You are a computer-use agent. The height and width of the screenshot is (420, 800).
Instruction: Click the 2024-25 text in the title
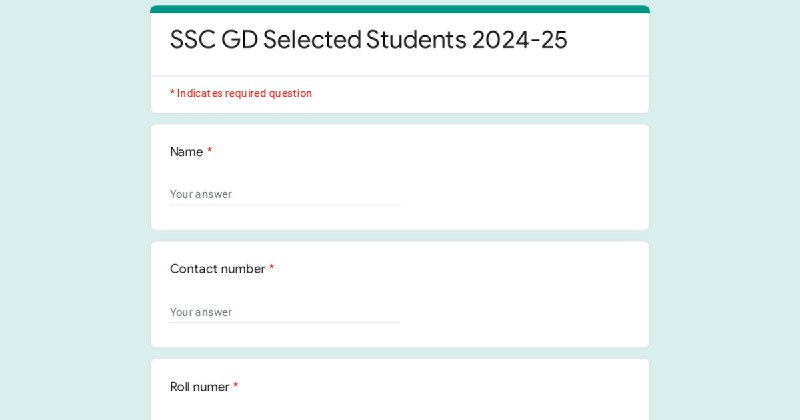(x=519, y=40)
